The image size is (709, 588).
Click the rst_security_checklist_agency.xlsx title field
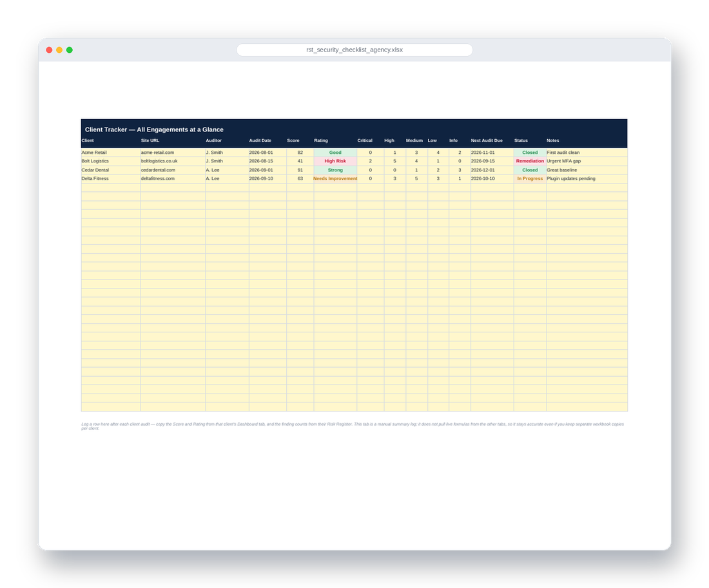(x=354, y=50)
